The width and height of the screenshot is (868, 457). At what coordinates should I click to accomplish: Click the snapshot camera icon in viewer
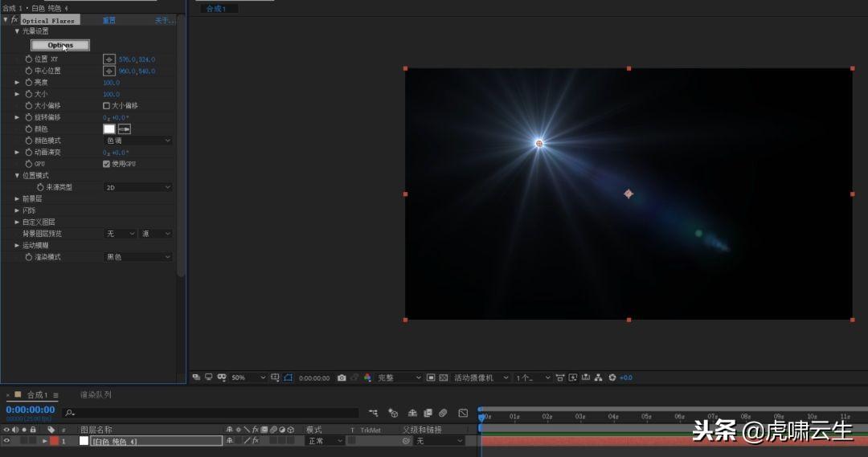point(342,377)
